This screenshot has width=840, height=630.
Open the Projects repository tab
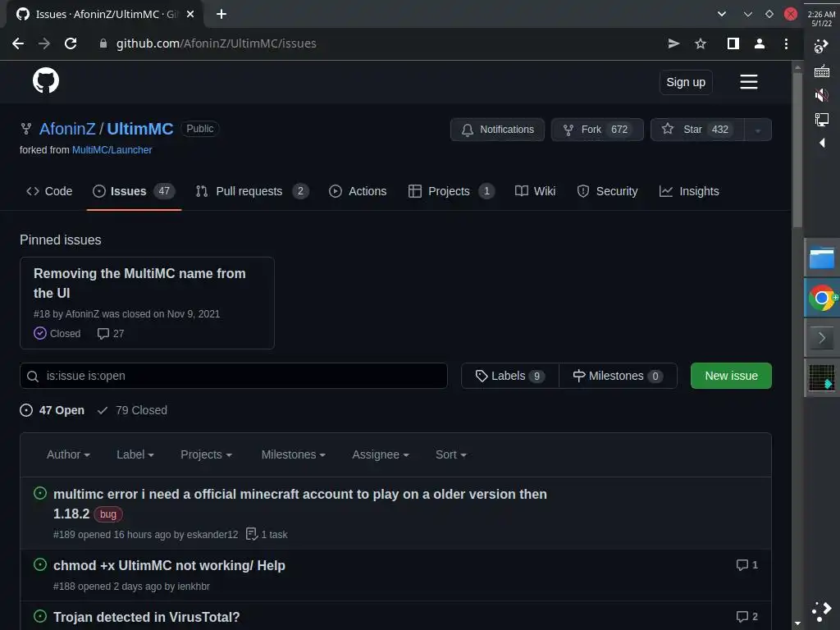pos(451,191)
